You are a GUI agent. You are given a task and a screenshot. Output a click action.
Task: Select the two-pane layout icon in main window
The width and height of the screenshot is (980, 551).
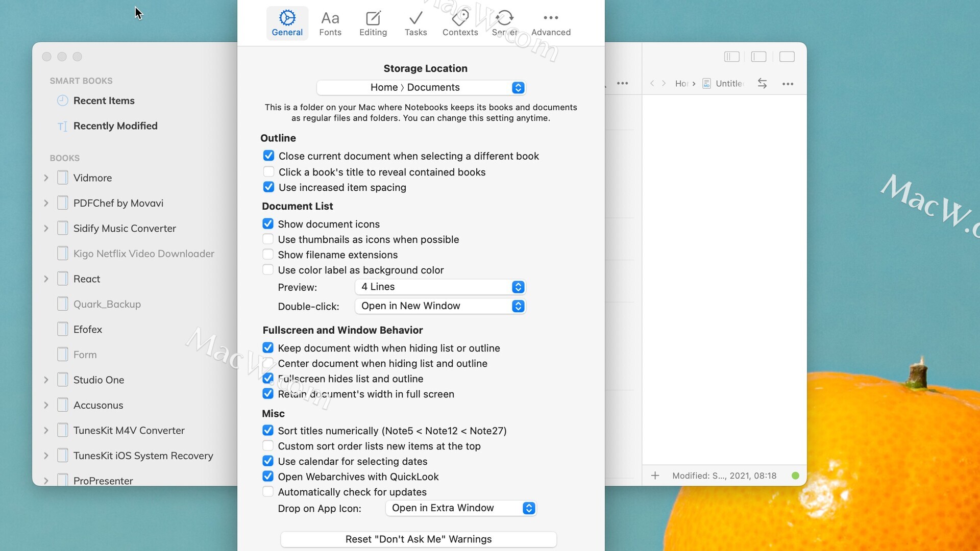(759, 57)
